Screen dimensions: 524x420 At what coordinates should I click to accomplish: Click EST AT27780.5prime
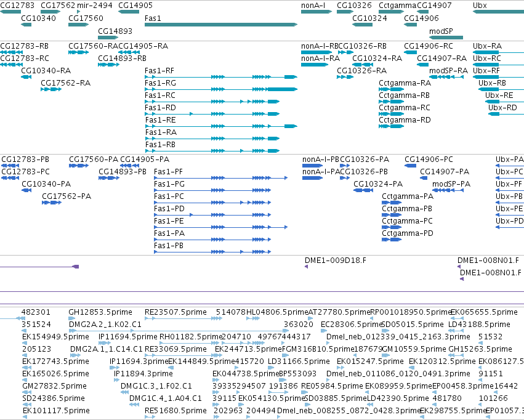coord(339,312)
